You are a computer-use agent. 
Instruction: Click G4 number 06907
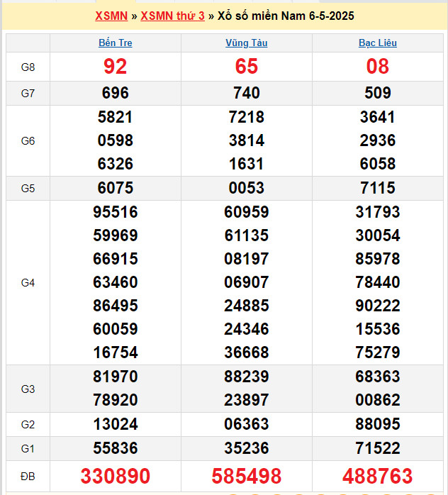coord(247,282)
